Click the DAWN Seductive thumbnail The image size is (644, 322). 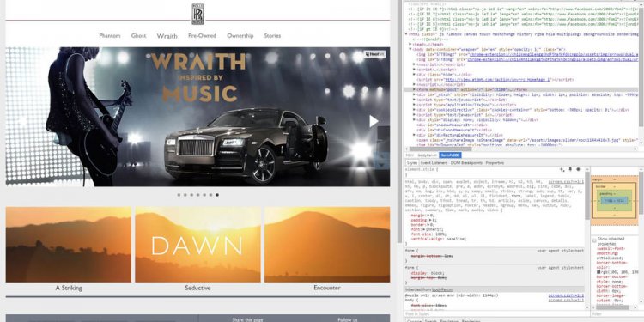197,245
